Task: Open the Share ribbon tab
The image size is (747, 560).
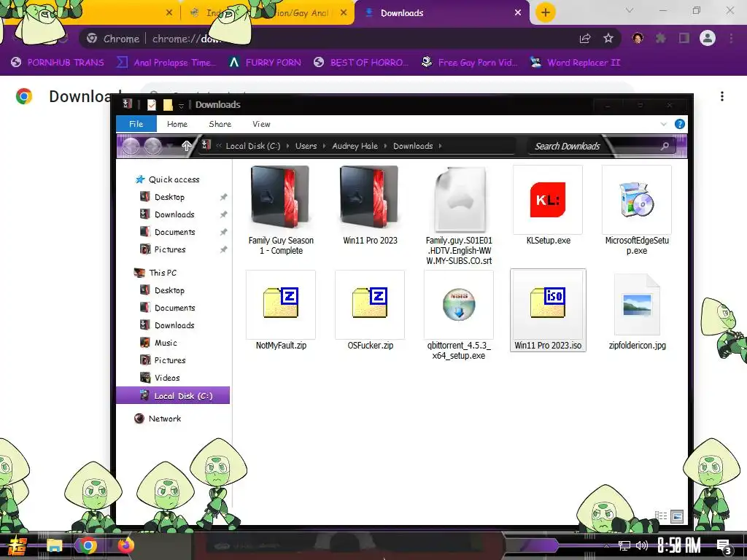Action: point(220,124)
